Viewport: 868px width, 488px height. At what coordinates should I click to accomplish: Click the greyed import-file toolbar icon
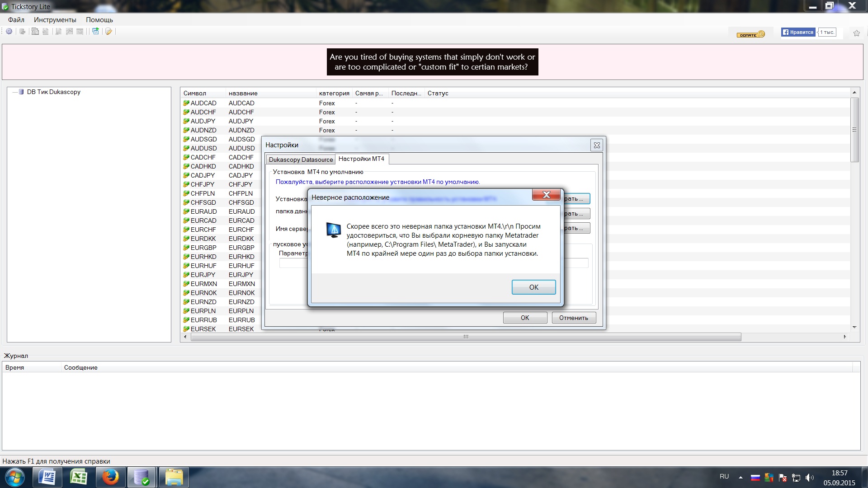[x=46, y=31]
